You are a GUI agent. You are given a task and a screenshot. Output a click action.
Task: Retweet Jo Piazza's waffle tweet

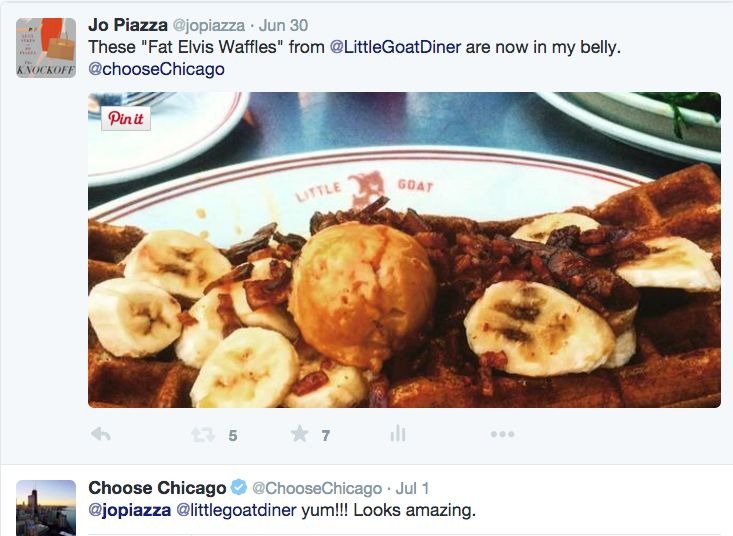tap(203, 435)
